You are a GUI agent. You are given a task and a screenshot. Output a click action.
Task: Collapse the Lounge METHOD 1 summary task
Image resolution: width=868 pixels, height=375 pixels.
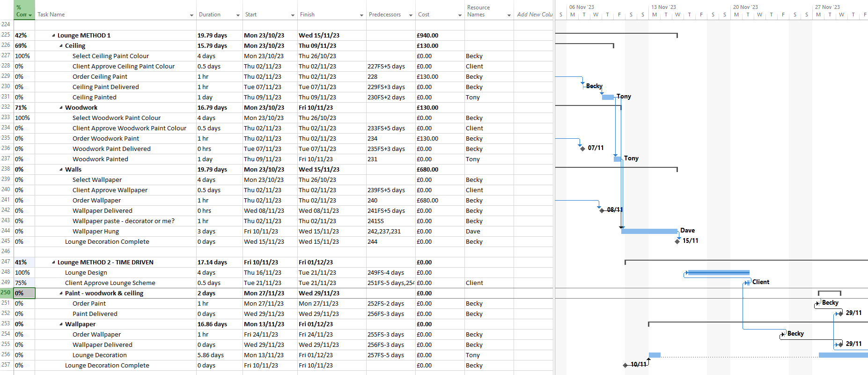[x=53, y=36]
